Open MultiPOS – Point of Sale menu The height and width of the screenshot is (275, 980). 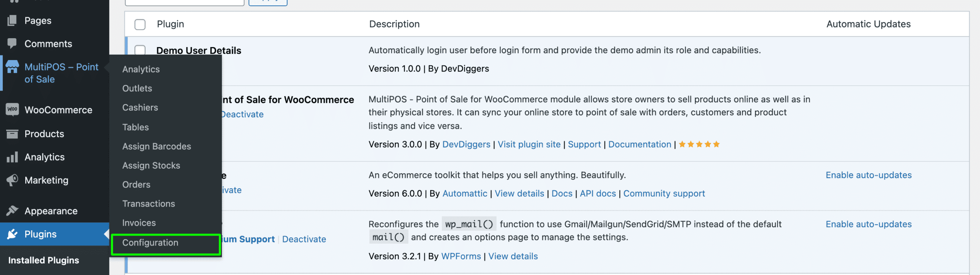point(61,73)
